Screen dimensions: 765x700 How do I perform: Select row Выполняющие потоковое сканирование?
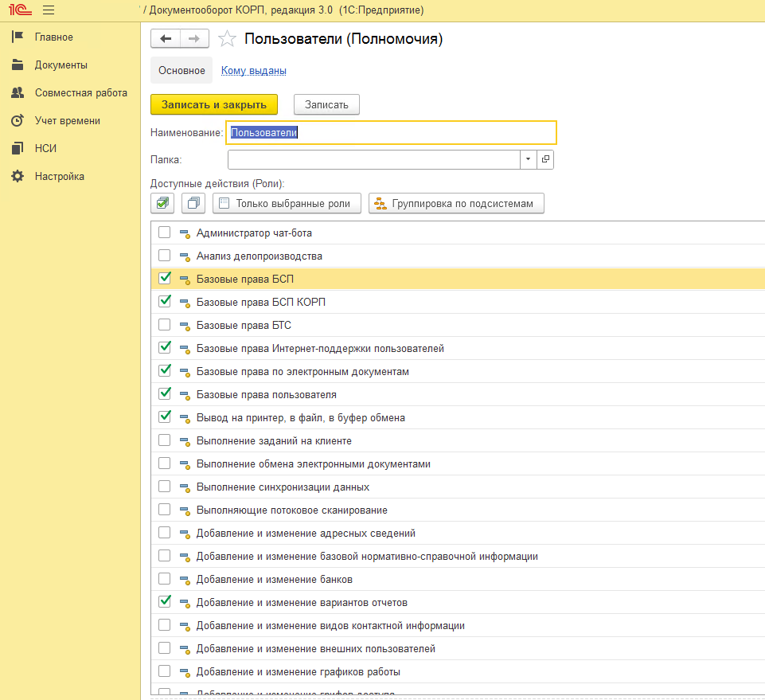(458, 510)
